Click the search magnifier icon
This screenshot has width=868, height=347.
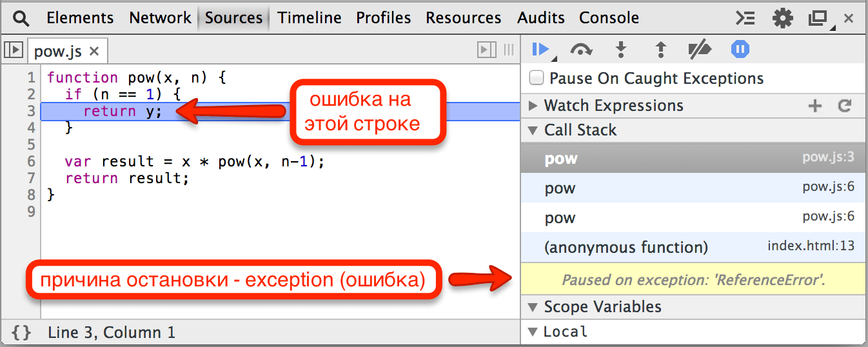[21, 18]
